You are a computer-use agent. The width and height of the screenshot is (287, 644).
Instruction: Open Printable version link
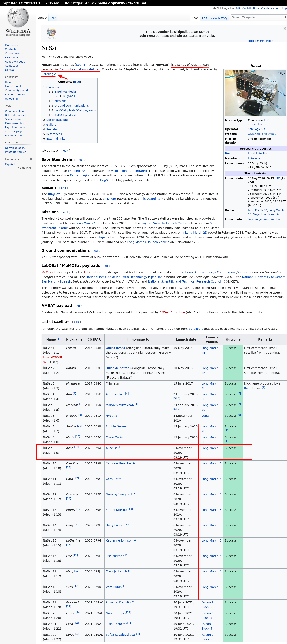coord(15,152)
